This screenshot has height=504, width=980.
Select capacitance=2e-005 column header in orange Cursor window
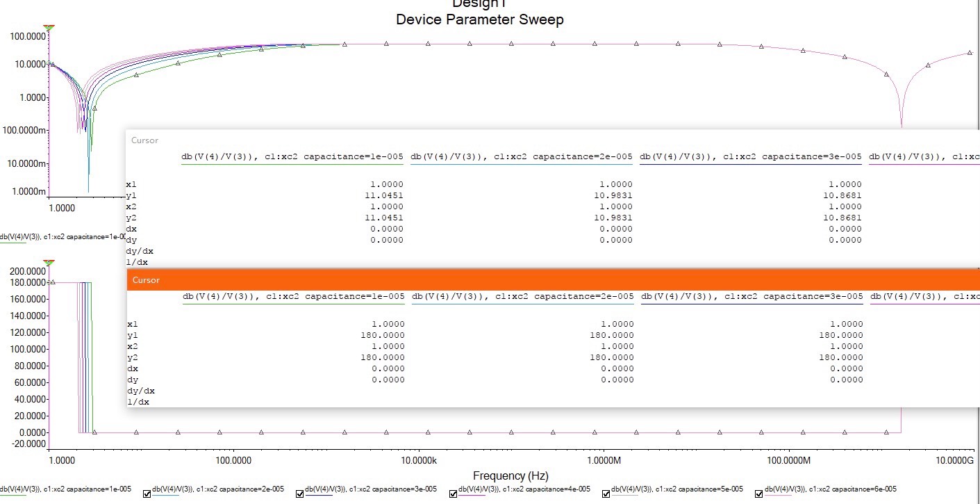[522, 296]
